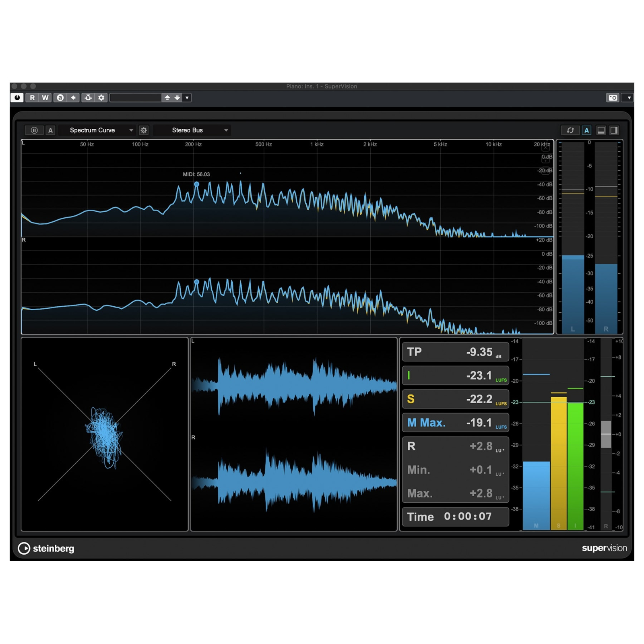Enable Write automation (W) button

pyautogui.click(x=45, y=97)
